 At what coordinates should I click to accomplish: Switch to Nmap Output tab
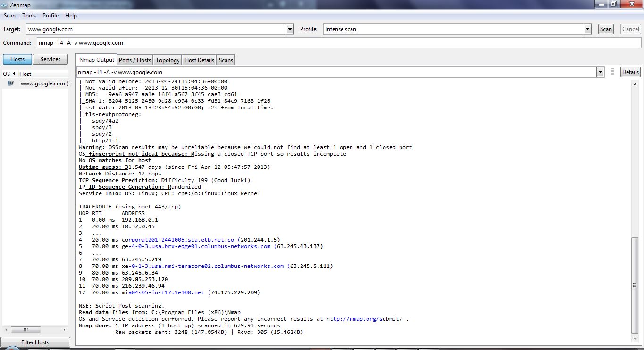tap(96, 60)
